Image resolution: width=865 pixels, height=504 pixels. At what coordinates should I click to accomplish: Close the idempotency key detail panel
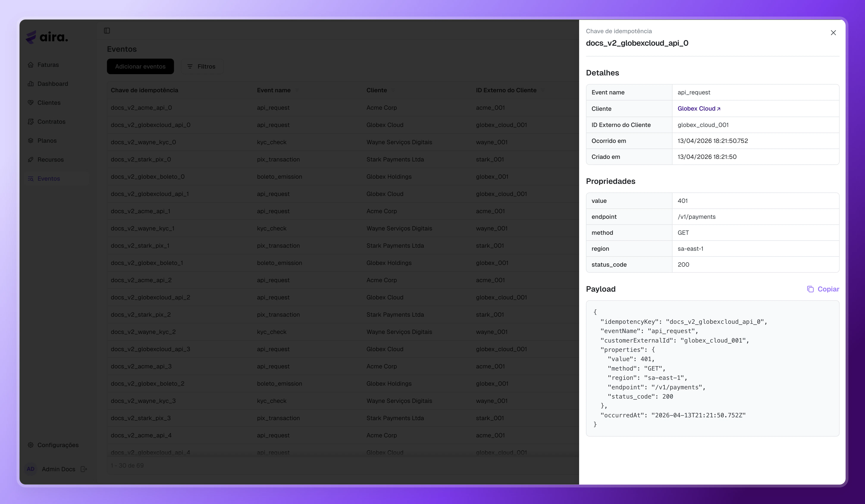[x=834, y=33]
